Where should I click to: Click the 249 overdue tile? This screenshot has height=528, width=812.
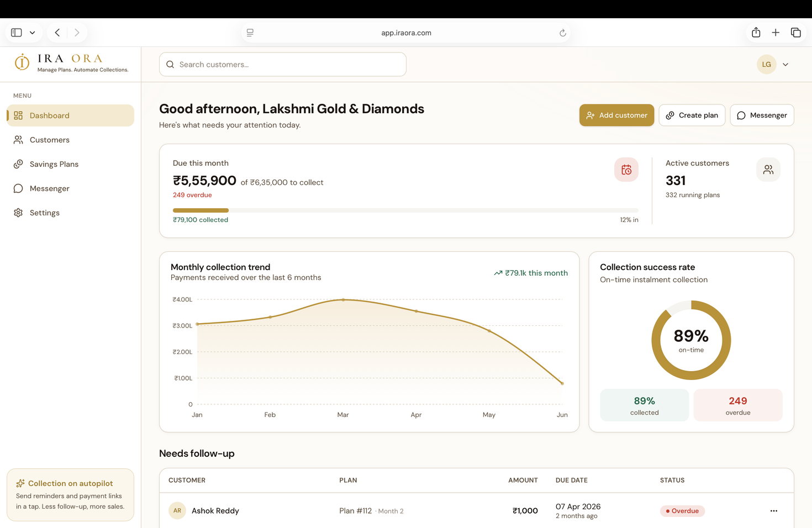click(738, 405)
